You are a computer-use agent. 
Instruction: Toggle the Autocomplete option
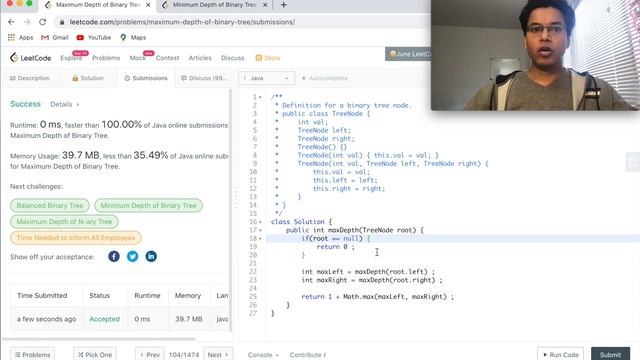point(324,78)
